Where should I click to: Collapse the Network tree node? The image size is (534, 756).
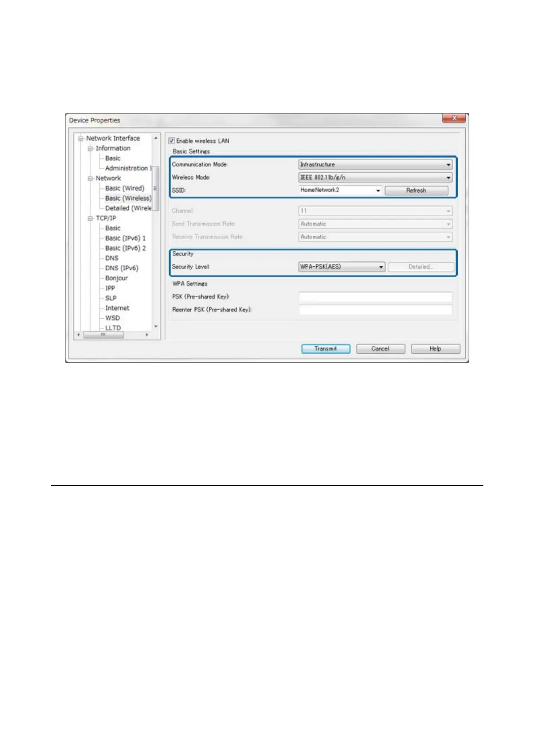tap(90, 178)
